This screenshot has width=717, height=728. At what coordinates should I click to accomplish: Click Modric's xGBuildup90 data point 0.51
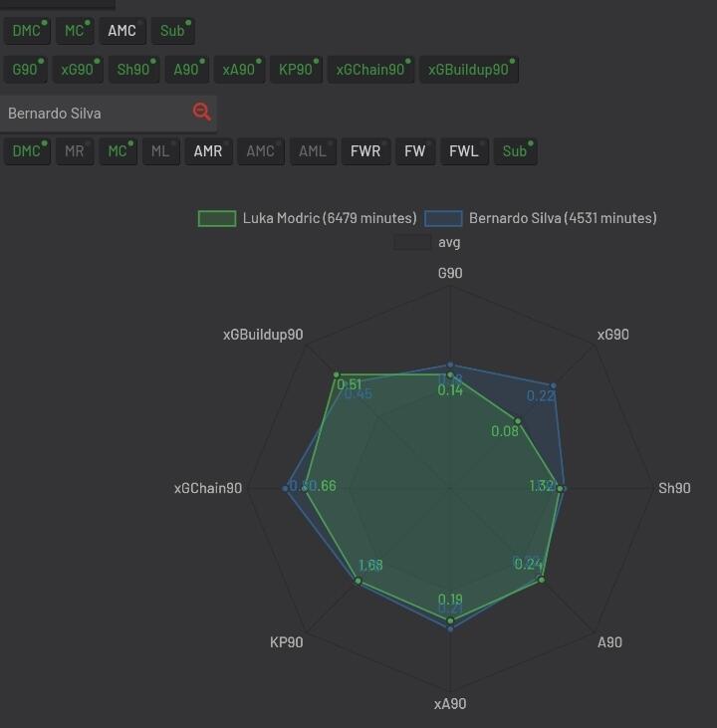[337, 374]
